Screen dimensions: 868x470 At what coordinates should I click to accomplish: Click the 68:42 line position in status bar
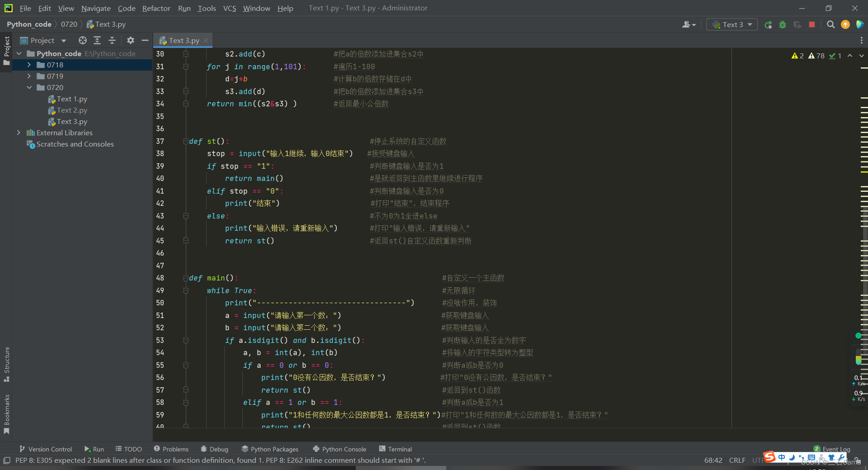click(x=713, y=460)
